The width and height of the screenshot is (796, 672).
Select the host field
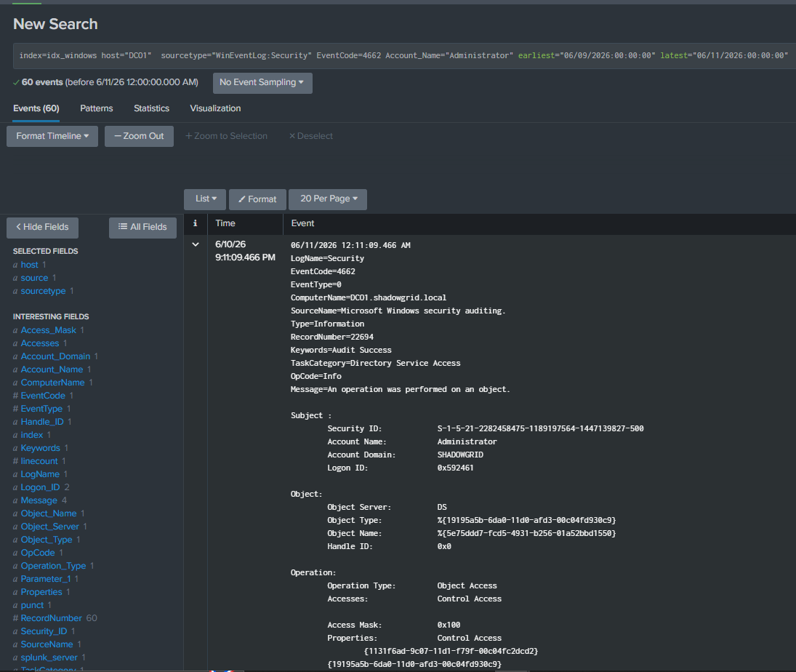tap(30, 265)
